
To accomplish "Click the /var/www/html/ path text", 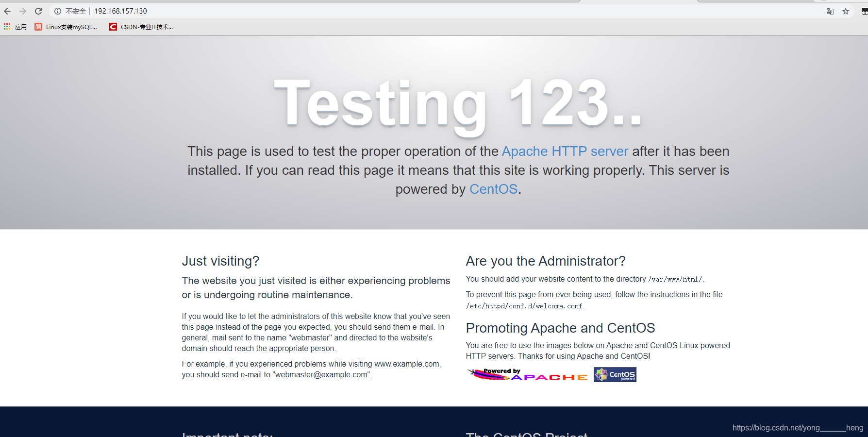I will pyautogui.click(x=675, y=279).
